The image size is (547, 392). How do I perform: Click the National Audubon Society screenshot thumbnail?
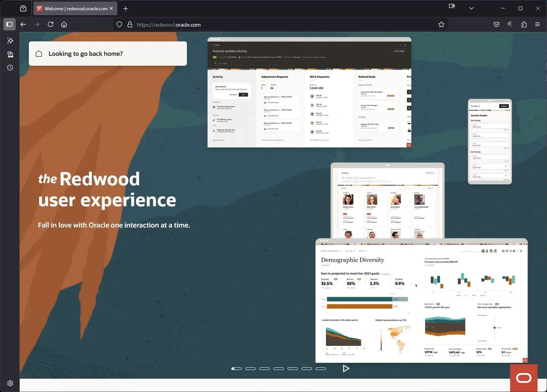click(x=309, y=92)
